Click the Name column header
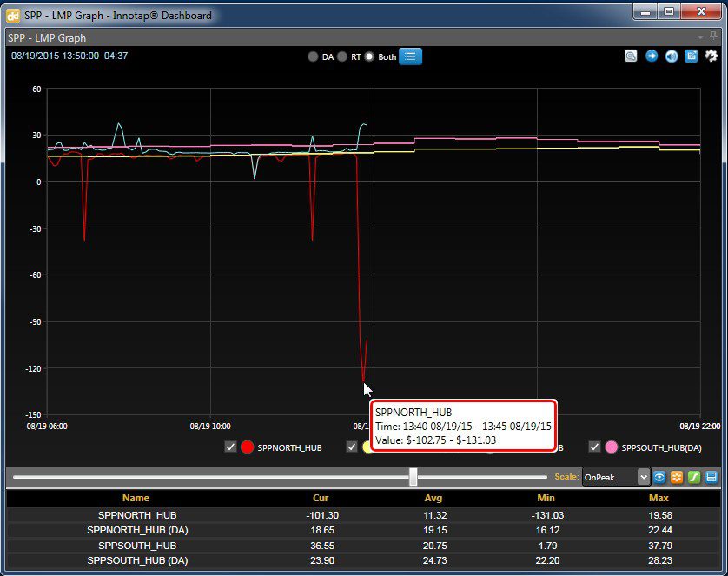This screenshot has height=576, width=728. (x=136, y=498)
